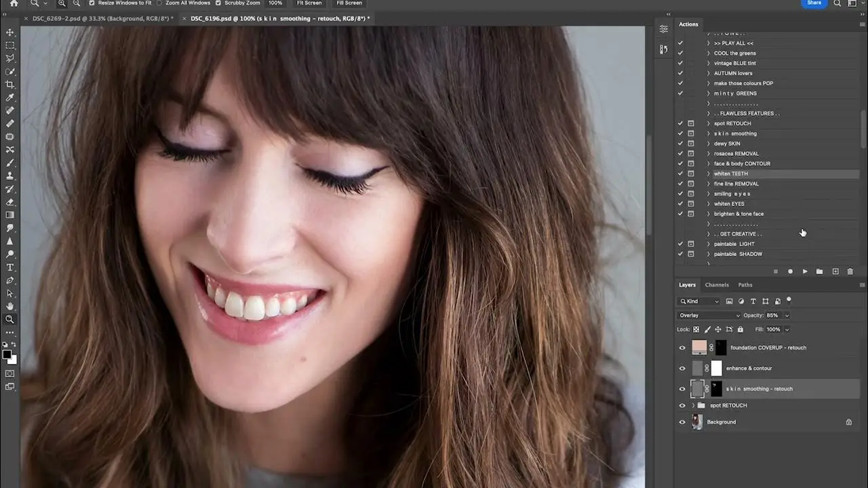Choose the zoom out magnifier in options bar
This screenshot has height=488, width=868.
coord(76,3)
